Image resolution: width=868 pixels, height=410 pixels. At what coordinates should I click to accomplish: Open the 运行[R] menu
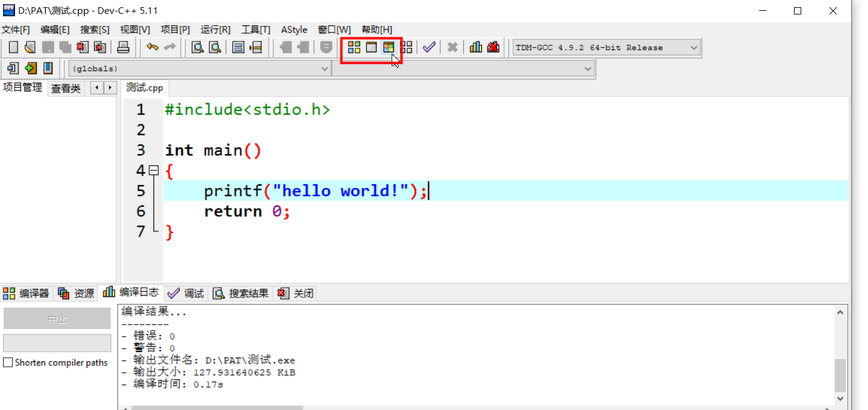pos(215,30)
